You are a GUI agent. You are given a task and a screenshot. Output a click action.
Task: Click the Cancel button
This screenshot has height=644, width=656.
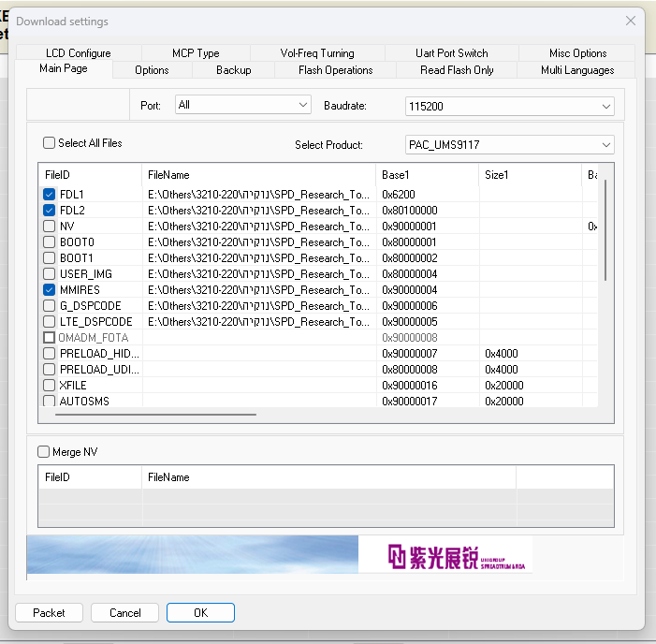point(124,612)
